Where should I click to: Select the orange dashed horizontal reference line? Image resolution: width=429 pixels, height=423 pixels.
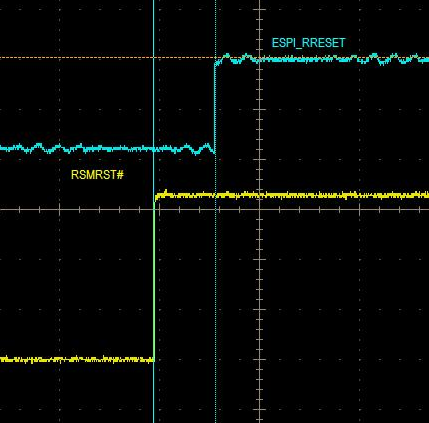click(x=107, y=57)
